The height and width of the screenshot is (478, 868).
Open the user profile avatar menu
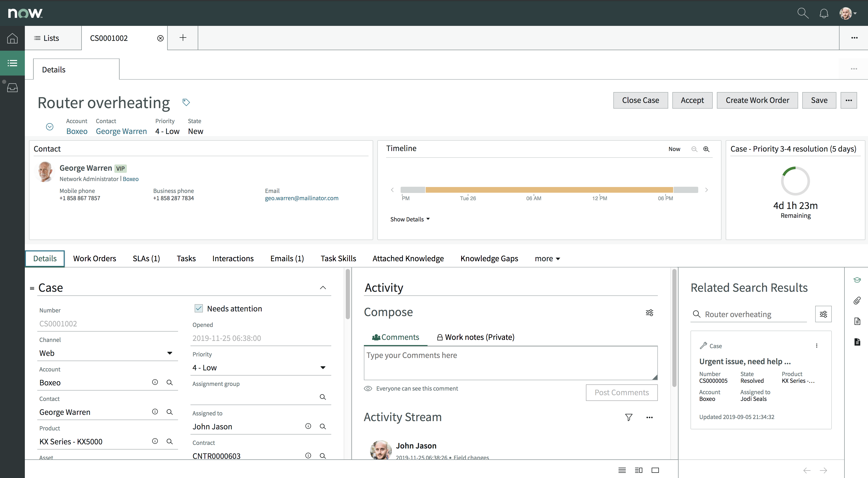click(848, 13)
